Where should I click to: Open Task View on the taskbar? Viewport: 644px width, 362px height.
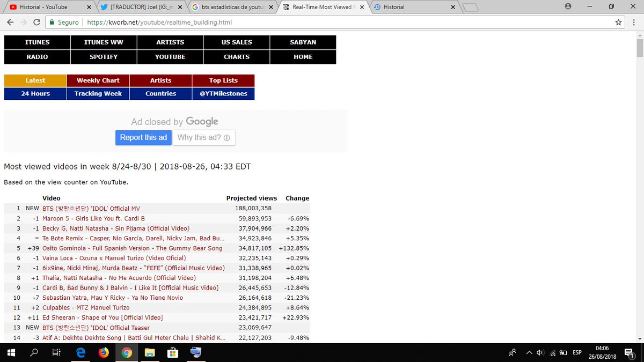56,352
